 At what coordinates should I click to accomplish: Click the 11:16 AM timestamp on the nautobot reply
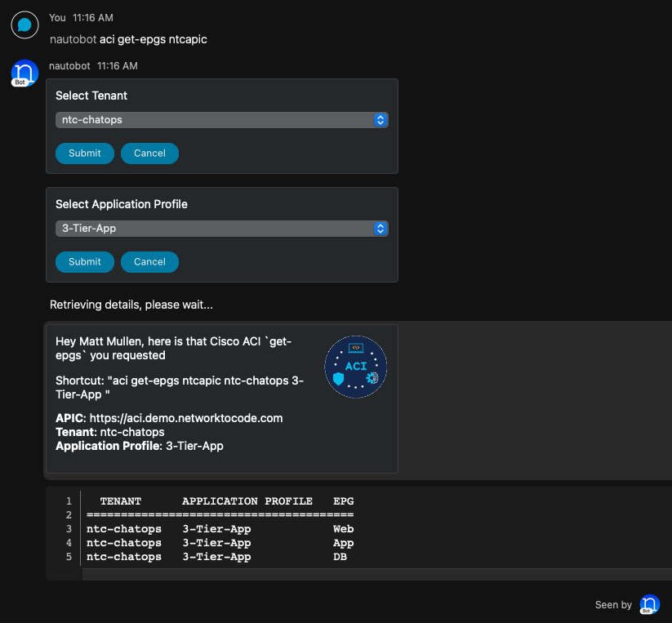[x=118, y=65]
